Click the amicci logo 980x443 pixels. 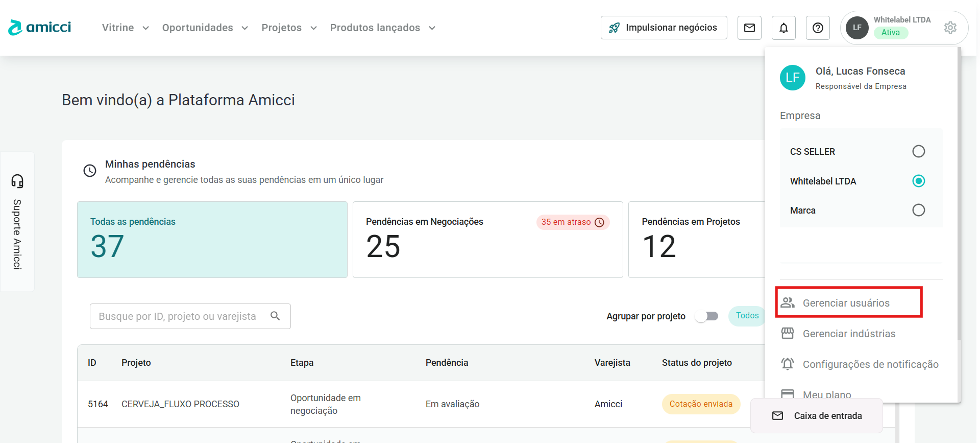tap(40, 28)
